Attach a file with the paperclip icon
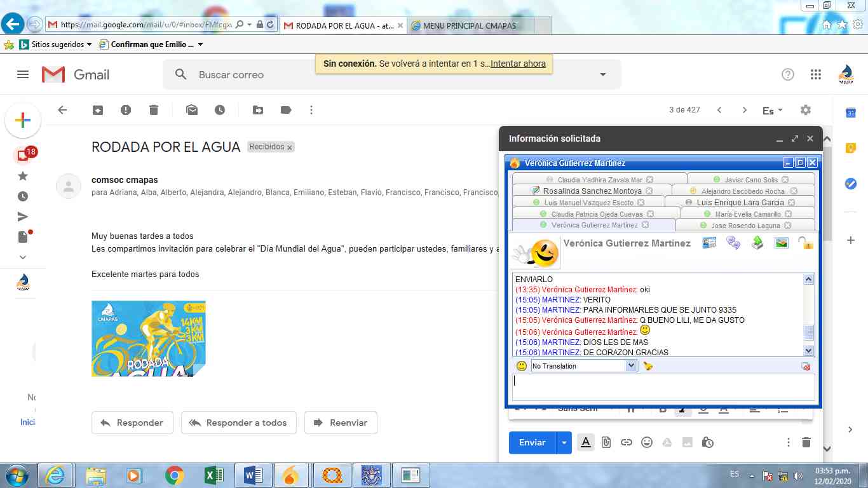Viewport: 868px width, 488px height. tap(606, 442)
